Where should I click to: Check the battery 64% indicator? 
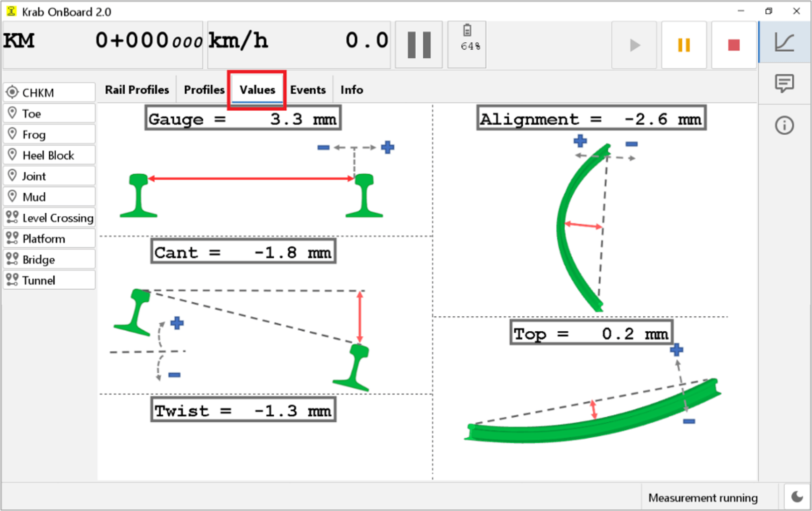point(467,45)
